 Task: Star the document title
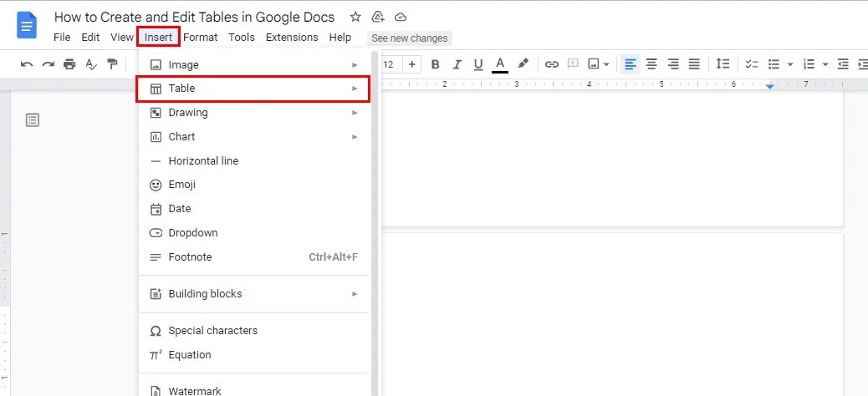coord(355,18)
